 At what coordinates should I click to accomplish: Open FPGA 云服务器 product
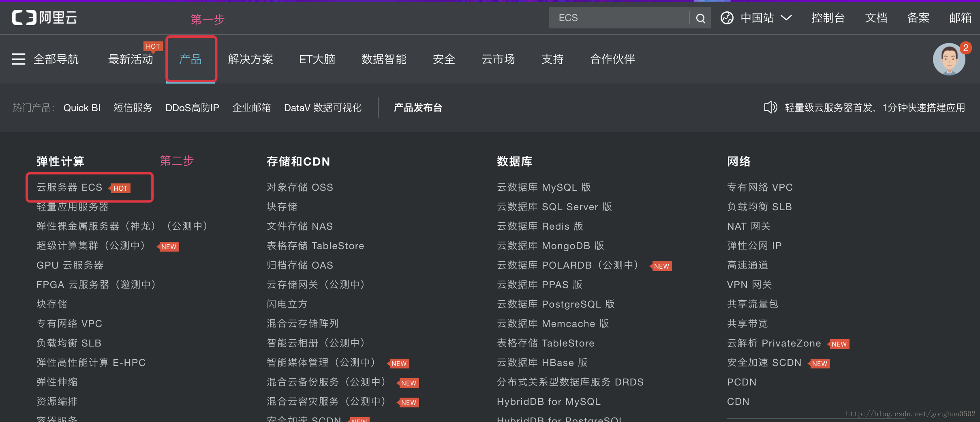click(98, 284)
